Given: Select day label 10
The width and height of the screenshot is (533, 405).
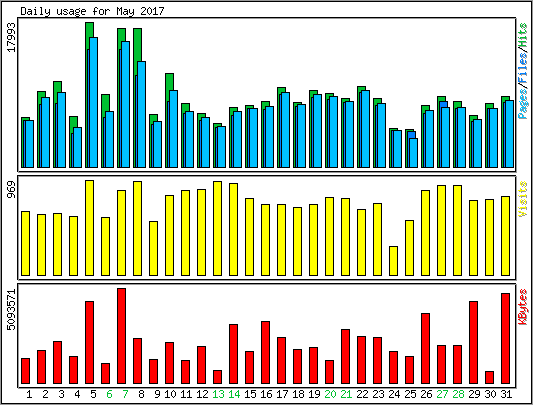Looking at the screenshot, I should tap(170, 394).
